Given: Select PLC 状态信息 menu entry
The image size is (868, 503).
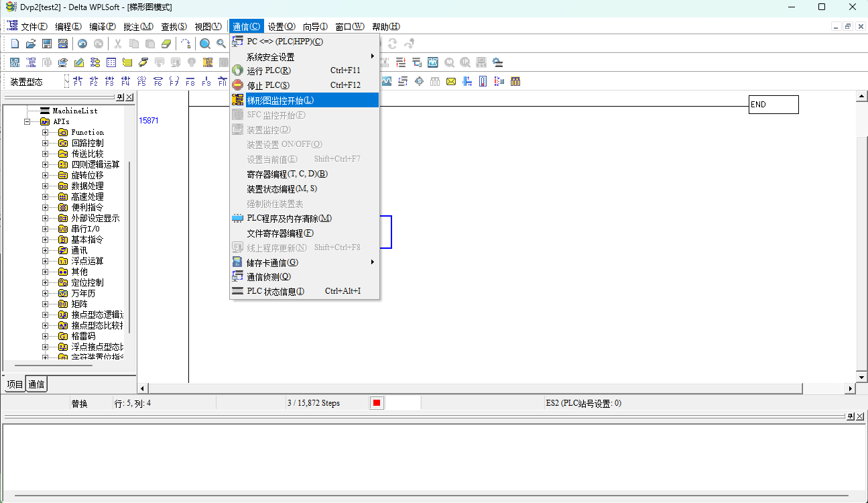Looking at the screenshot, I should (x=305, y=291).
